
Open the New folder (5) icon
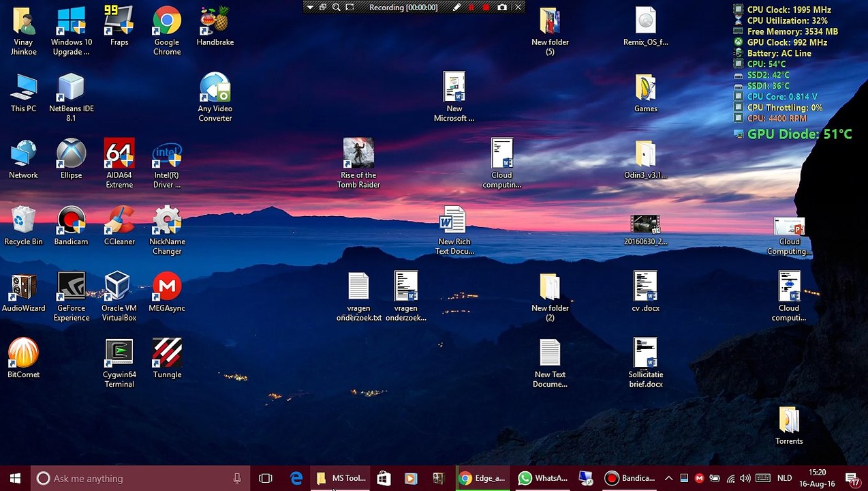[550, 31]
